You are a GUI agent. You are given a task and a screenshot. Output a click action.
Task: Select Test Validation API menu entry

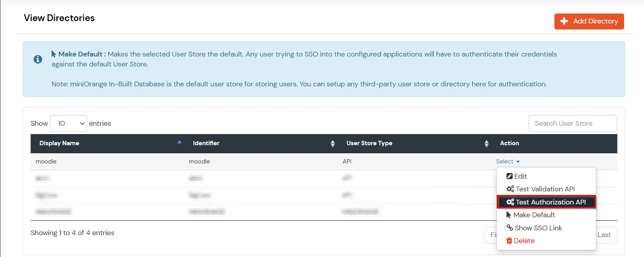[x=546, y=189]
